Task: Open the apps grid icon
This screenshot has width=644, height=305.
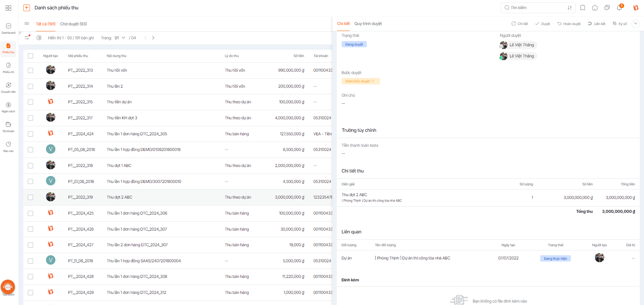Action: click(x=8, y=8)
